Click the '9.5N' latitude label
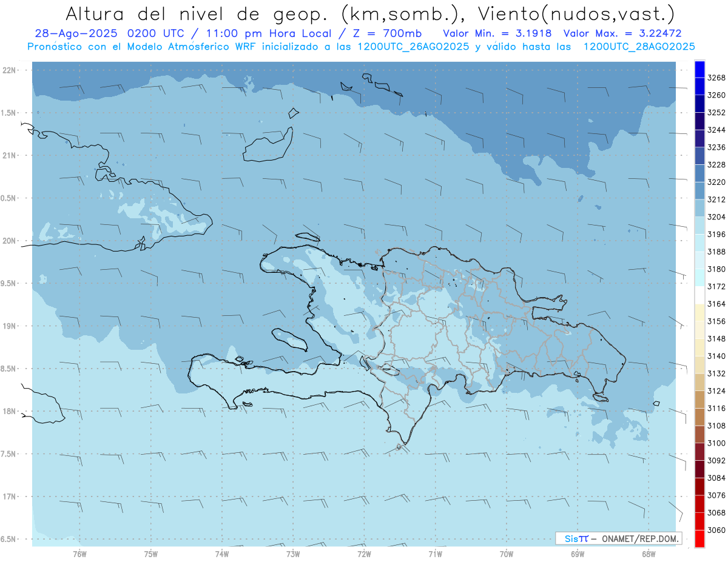The height and width of the screenshot is (562, 728). [8, 283]
